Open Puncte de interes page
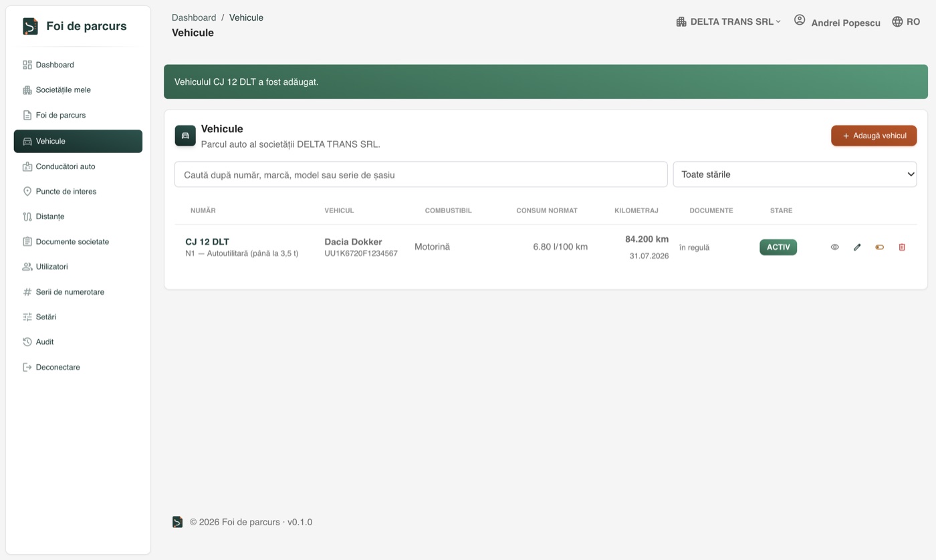The image size is (936, 560). point(78,191)
